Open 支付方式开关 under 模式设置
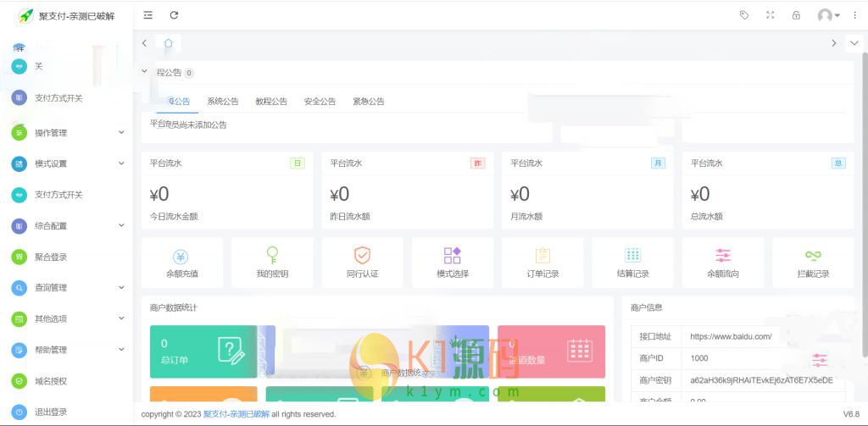 coord(58,195)
